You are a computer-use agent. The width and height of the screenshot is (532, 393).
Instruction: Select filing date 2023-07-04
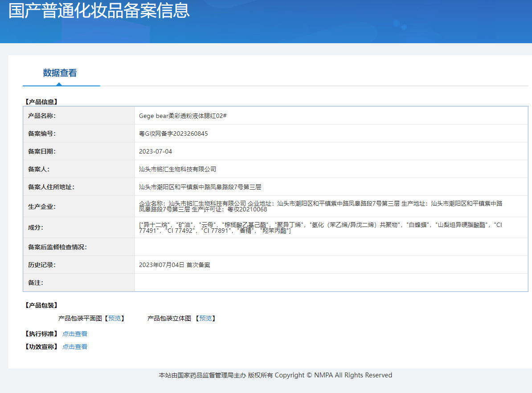(x=156, y=151)
